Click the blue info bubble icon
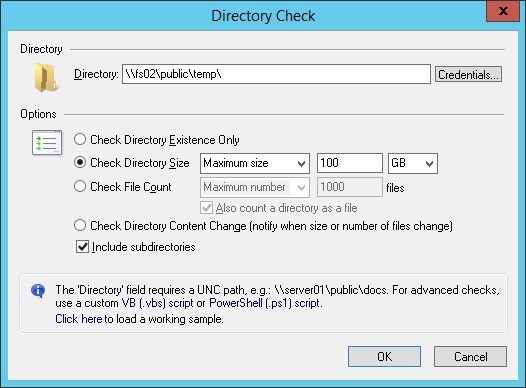The height and width of the screenshot is (388, 526). click(x=38, y=290)
